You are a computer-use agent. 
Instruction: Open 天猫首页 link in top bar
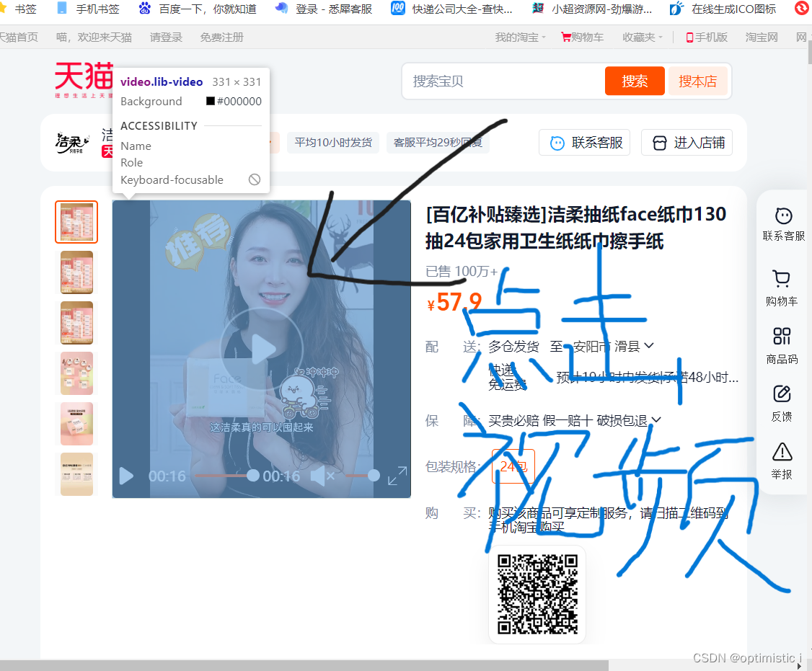click(x=19, y=37)
